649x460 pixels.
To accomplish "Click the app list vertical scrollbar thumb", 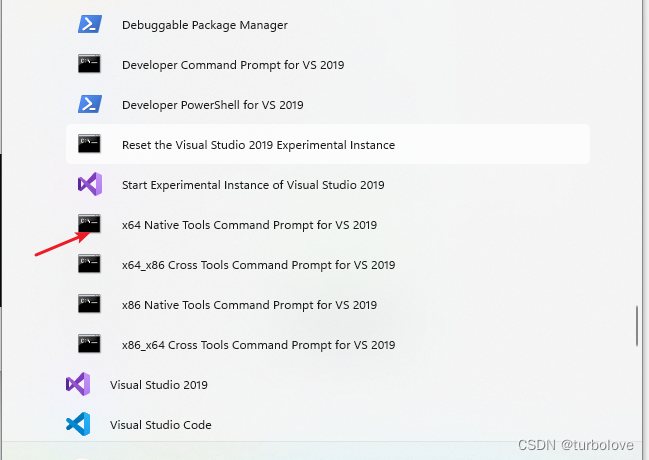I will tap(637, 326).
